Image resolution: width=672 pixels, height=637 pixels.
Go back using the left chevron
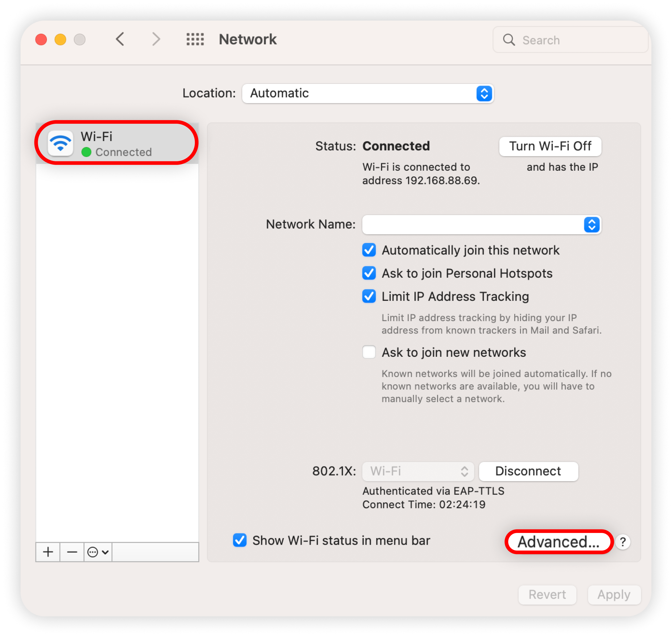[120, 39]
